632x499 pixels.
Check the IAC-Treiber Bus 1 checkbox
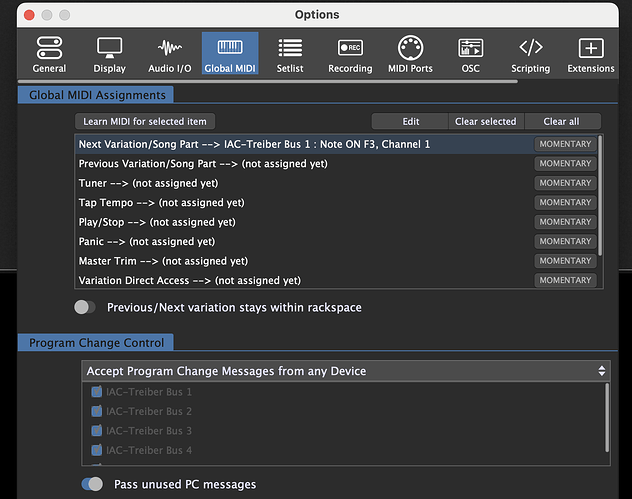(97, 392)
